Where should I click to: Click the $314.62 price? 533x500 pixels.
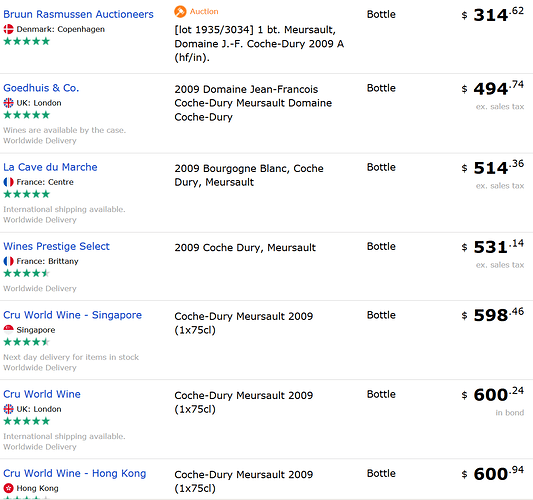[x=493, y=14]
